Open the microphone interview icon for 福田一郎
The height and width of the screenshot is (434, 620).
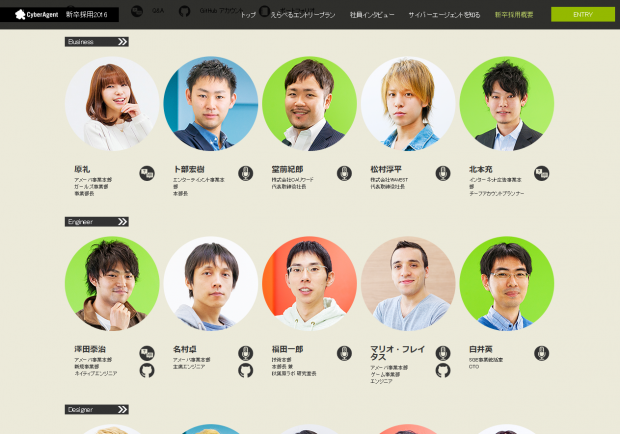coord(344,353)
